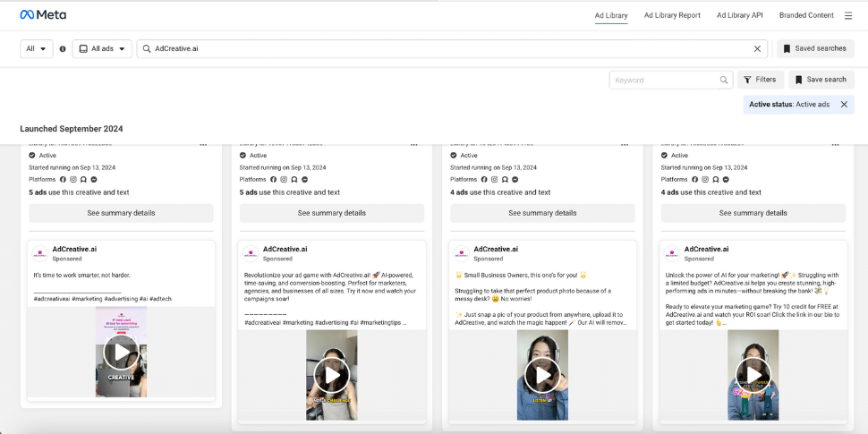
Task: Click AdCreative.ai avatar on fourth ad preview
Action: [x=672, y=253]
